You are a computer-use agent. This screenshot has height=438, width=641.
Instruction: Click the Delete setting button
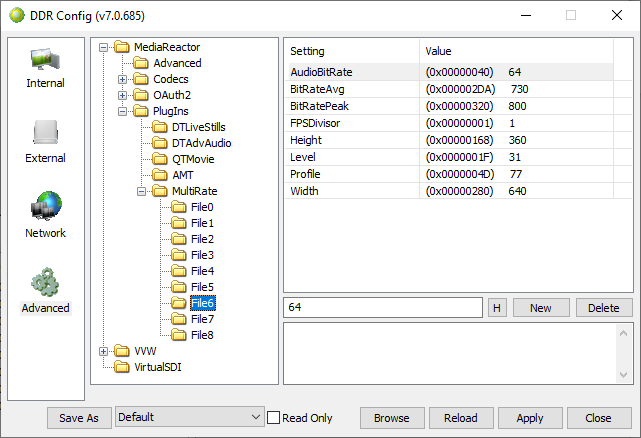604,308
